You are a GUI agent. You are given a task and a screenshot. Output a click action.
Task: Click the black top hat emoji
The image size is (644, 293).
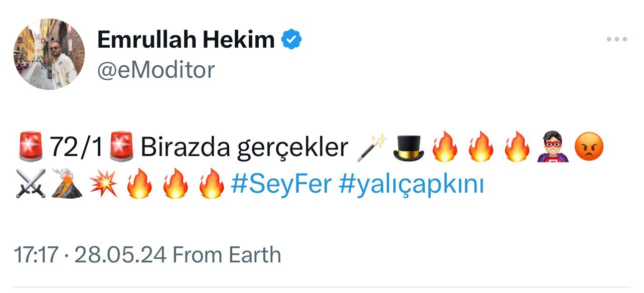pyautogui.click(x=408, y=148)
